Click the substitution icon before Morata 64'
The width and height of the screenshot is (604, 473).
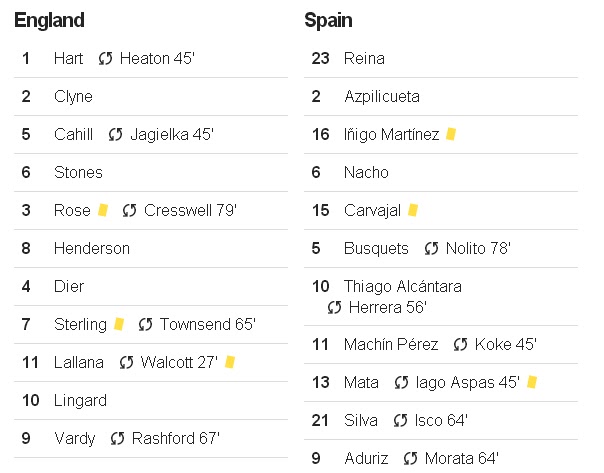[x=411, y=459]
